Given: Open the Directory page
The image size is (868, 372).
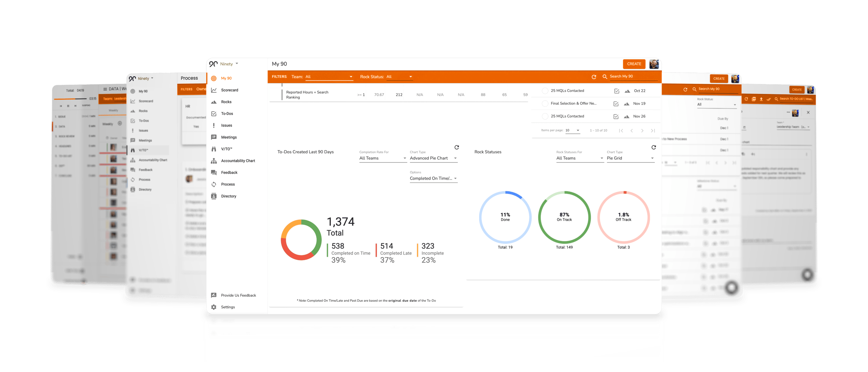Looking at the screenshot, I should click(228, 196).
